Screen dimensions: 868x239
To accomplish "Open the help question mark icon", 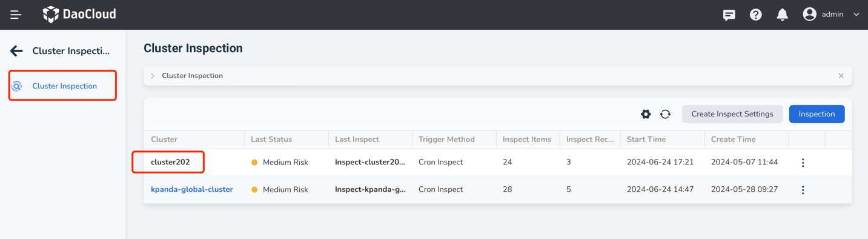I will coord(756,15).
